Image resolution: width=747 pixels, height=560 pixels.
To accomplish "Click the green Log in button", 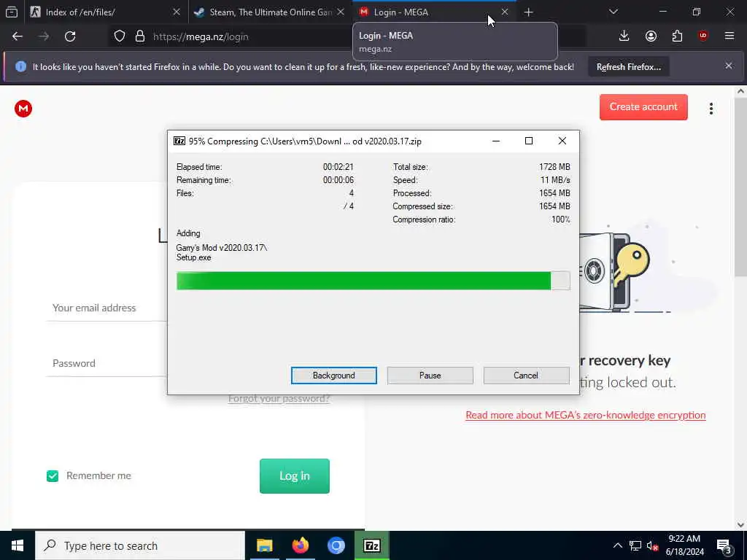I will (x=295, y=476).
